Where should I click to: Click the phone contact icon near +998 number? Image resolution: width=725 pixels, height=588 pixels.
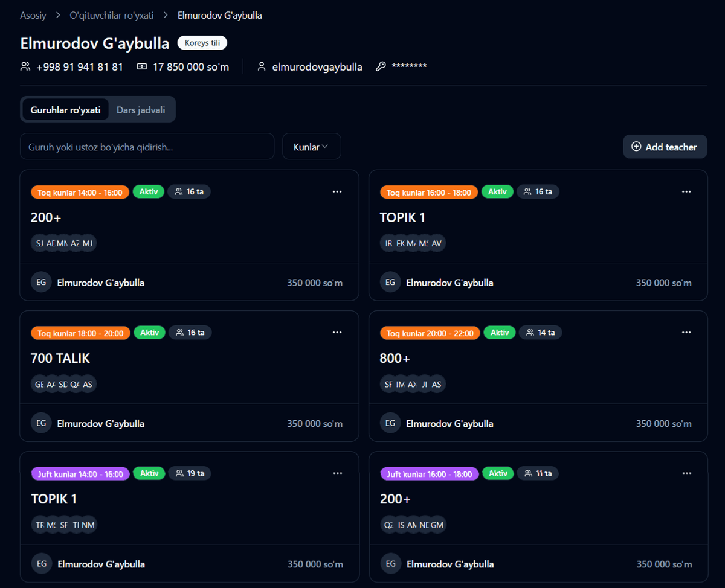point(25,66)
